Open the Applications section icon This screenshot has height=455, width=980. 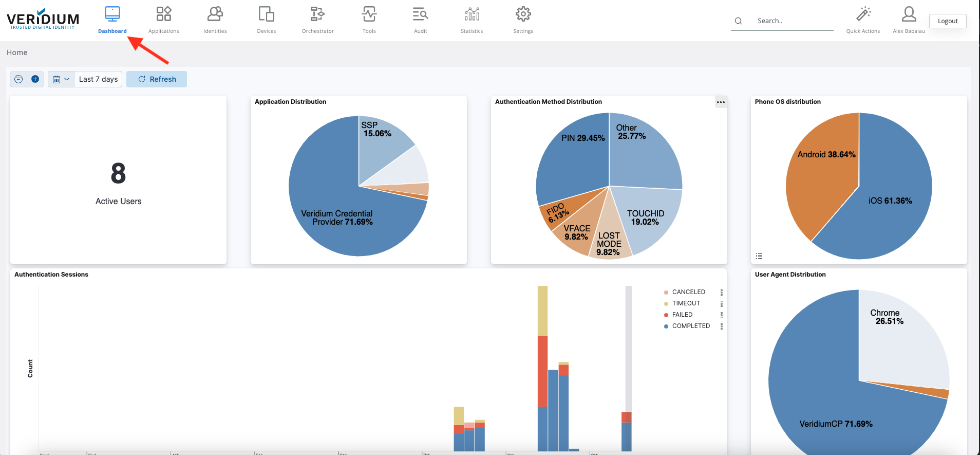[x=163, y=14]
